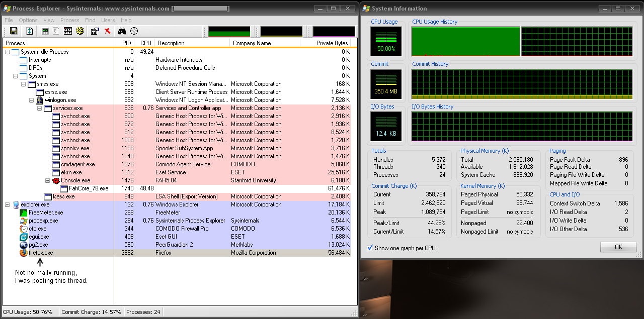Click the Commit 350.4 MB gauge
The image size is (644, 319).
tap(386, 84)
